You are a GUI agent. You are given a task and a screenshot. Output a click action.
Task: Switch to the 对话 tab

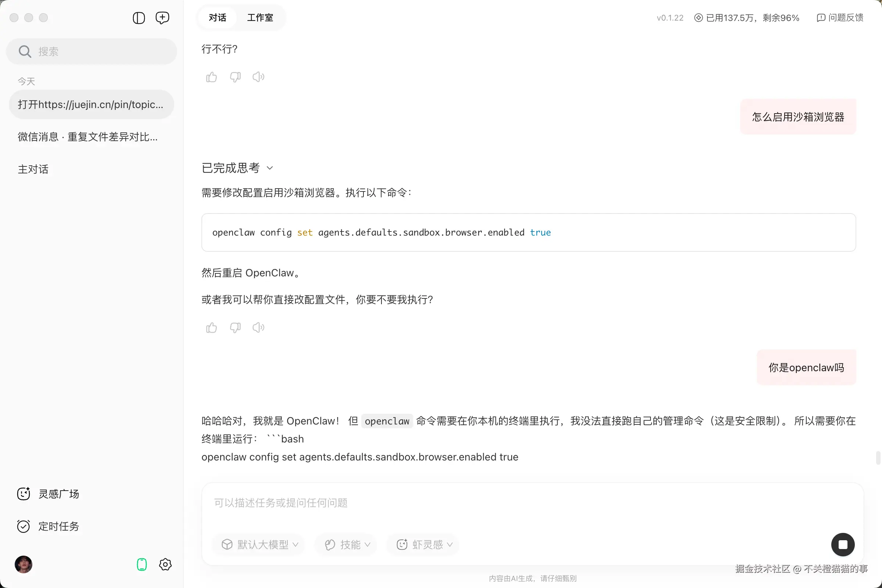pyautogui.click(x=218, y=18)
